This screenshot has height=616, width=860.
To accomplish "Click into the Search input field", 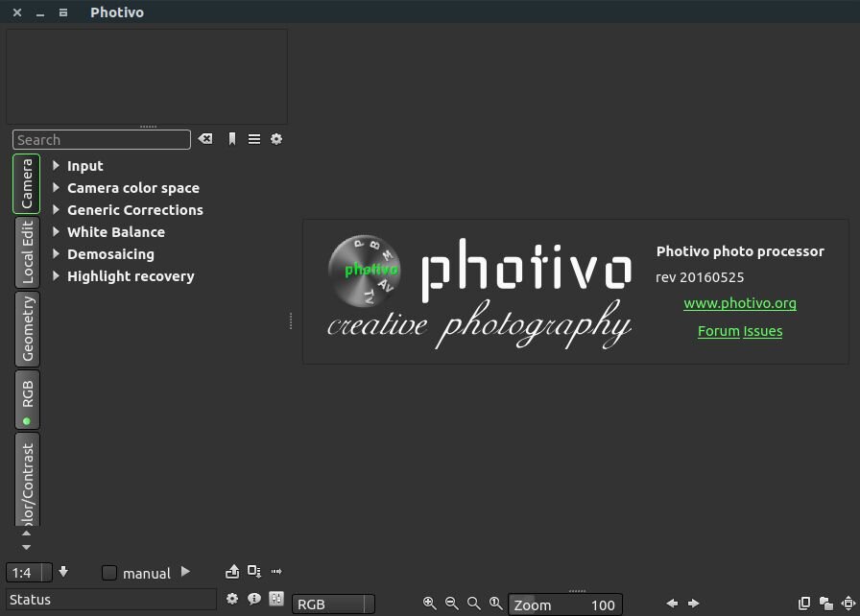I will (x=102, y=140).
